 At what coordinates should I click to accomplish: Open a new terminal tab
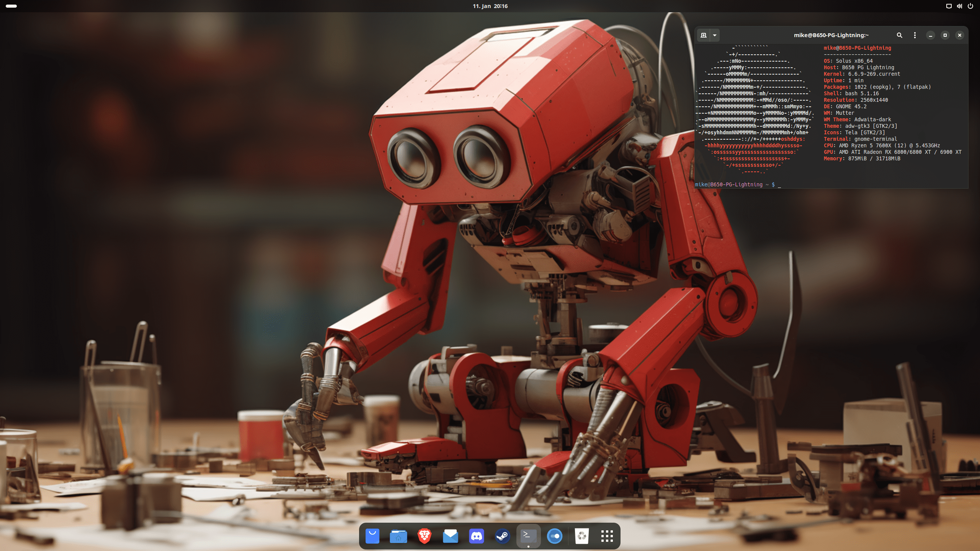click(x=704, y=35)
